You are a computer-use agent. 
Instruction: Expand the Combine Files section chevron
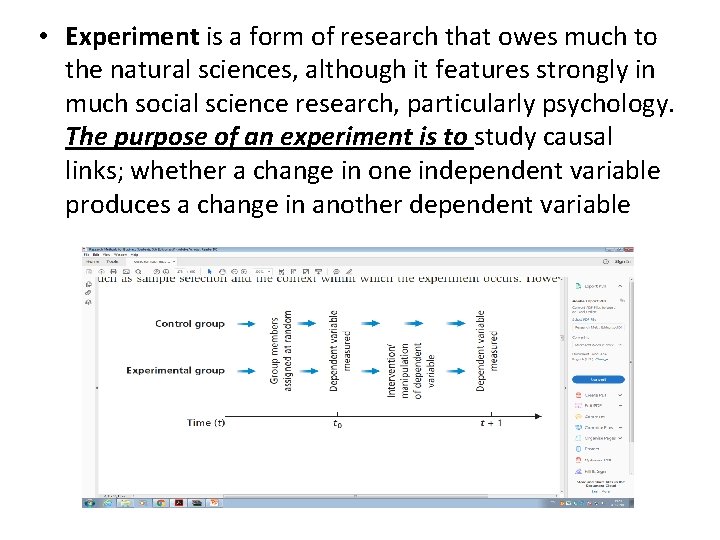tap(620, 428)
